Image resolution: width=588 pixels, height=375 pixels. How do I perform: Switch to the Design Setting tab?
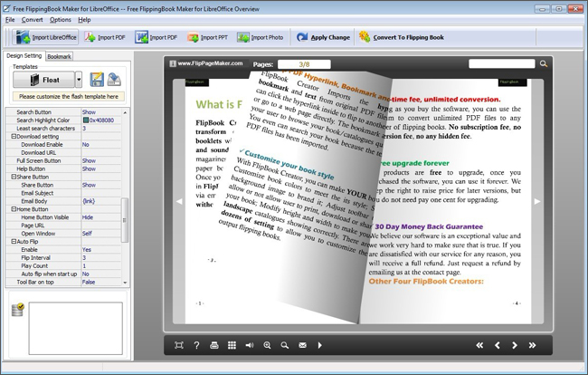(24, 55)
